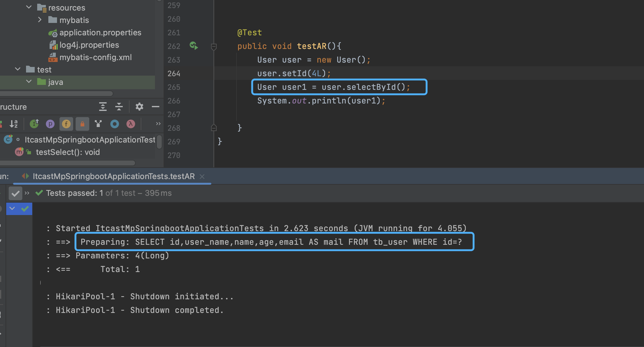Disable Show Non-Public members filter

coord(82,124)
